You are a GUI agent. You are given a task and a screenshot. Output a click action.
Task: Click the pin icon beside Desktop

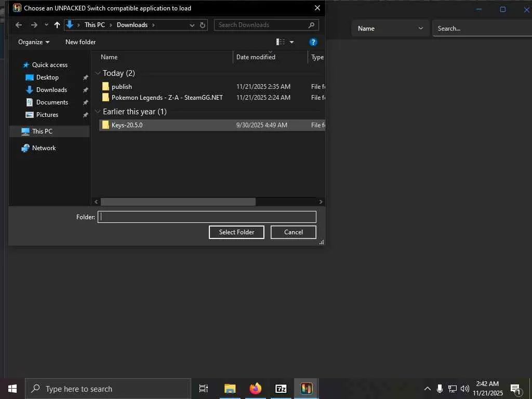[86, 77]
